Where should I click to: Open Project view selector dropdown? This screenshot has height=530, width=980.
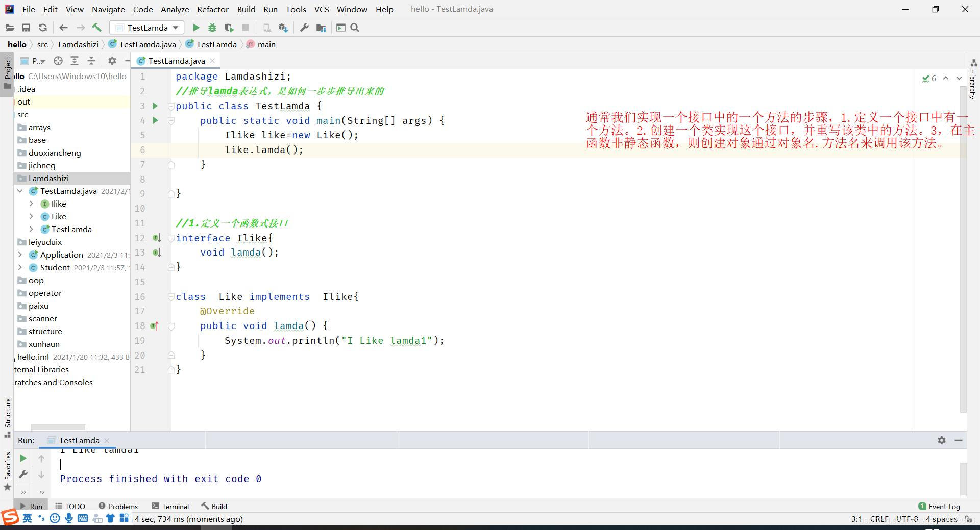pos(33,61)
